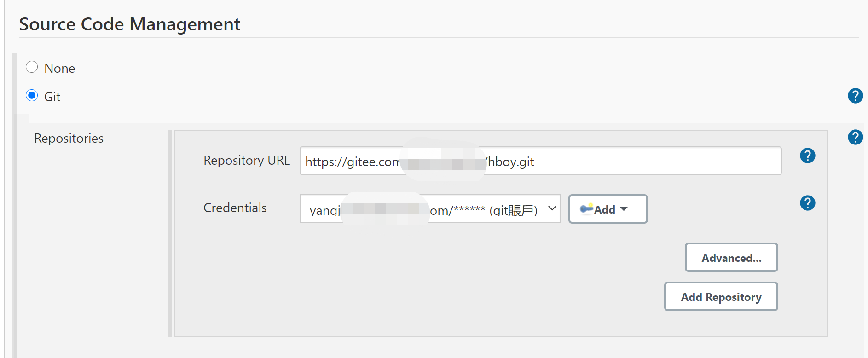Click the chevron arrow in Credentials select

click(552, 208)
